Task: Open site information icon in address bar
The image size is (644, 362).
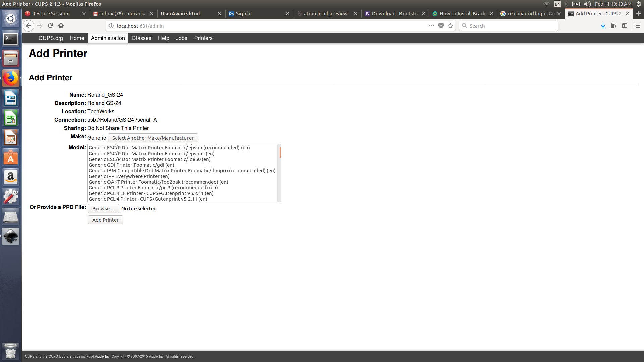Action: point(111,26)
